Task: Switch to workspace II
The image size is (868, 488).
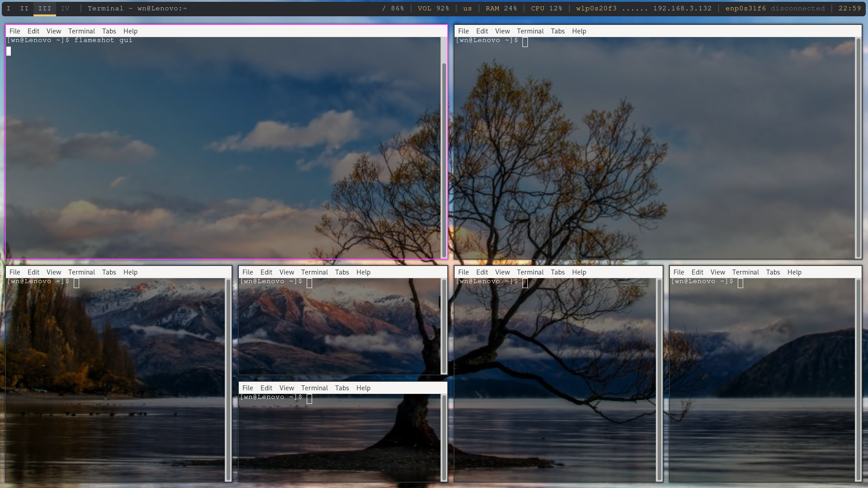Action: point(24,8)
